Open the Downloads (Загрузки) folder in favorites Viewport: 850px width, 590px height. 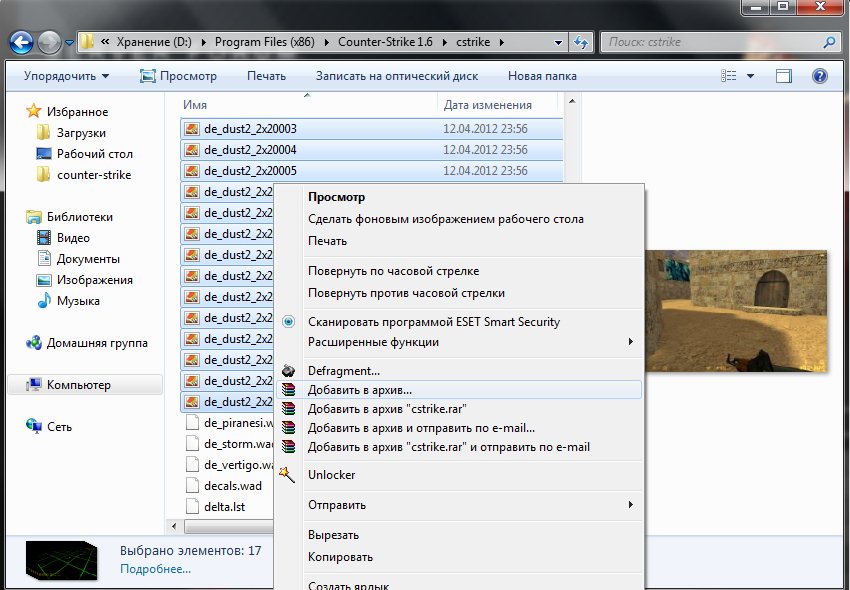[x=81, y=133]
